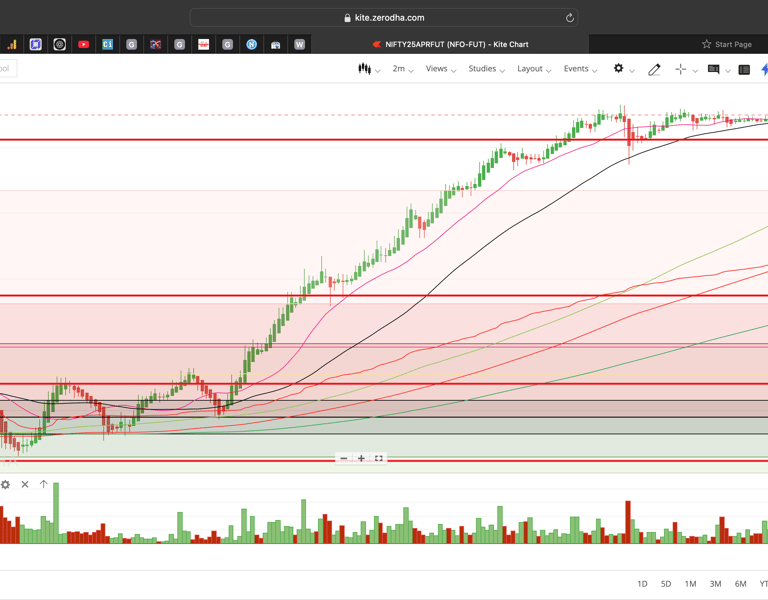Screen dimensions: 768x600
Task: Switch to the red and white favicon tab
Action: point(203,45)
